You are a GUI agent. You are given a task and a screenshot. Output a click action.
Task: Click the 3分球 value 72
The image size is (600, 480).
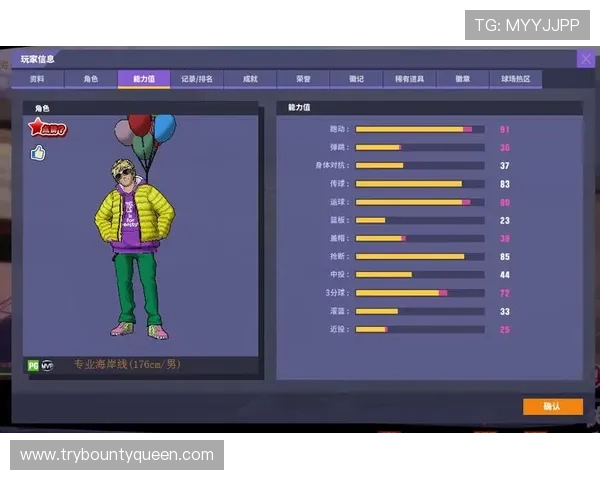tap(505, 293)
